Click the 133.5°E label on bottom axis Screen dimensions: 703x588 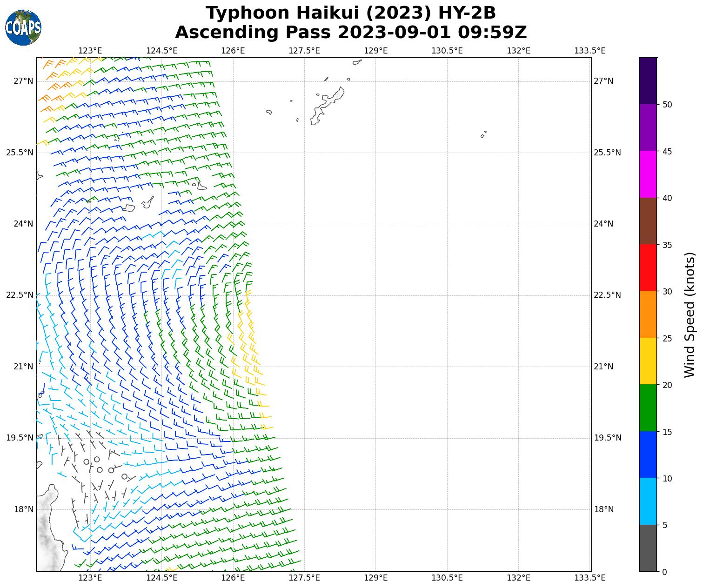(589, 578)
